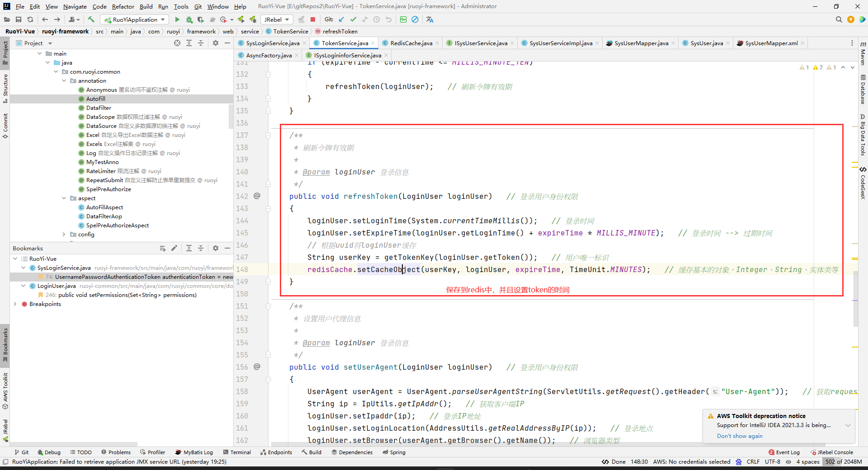Collapse the main folder in project tree
868x470 pixels.
coord(40,53)
